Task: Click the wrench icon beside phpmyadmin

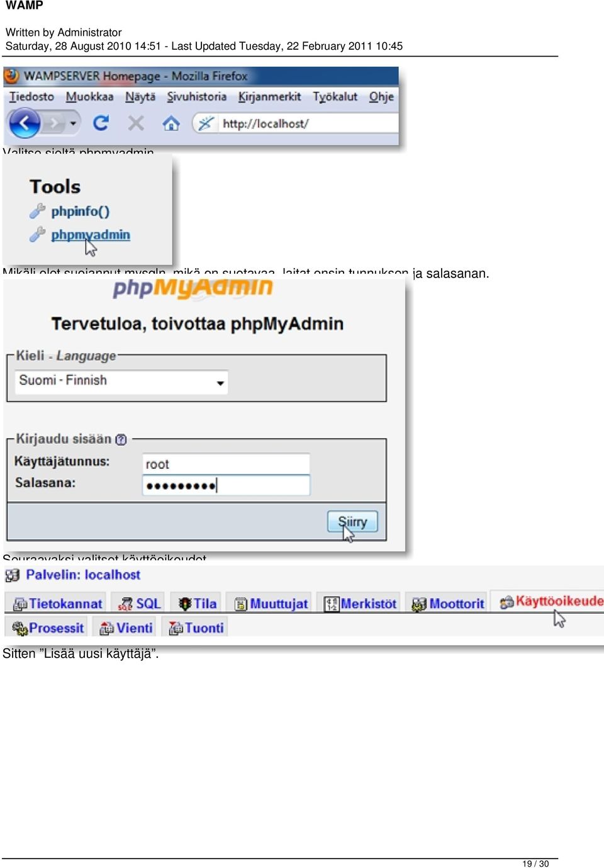Action: [37, 234]
